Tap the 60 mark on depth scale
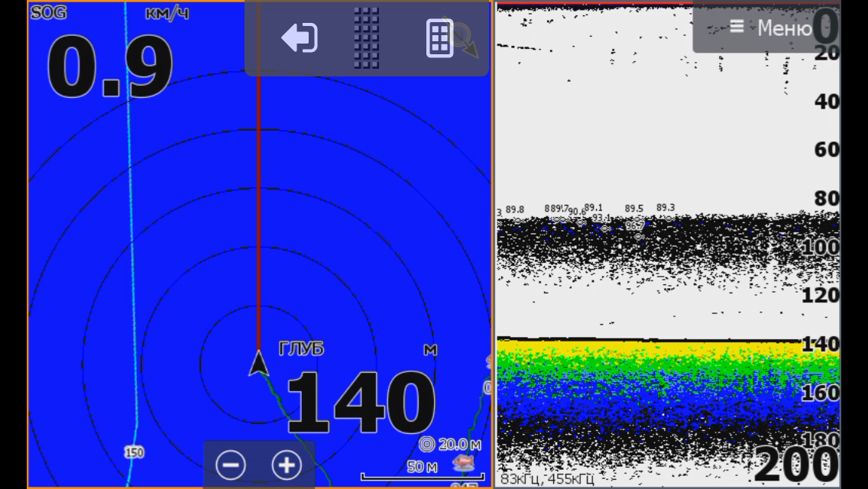The height and width of the screenshot is (489, 868). (x=827, y=150)
